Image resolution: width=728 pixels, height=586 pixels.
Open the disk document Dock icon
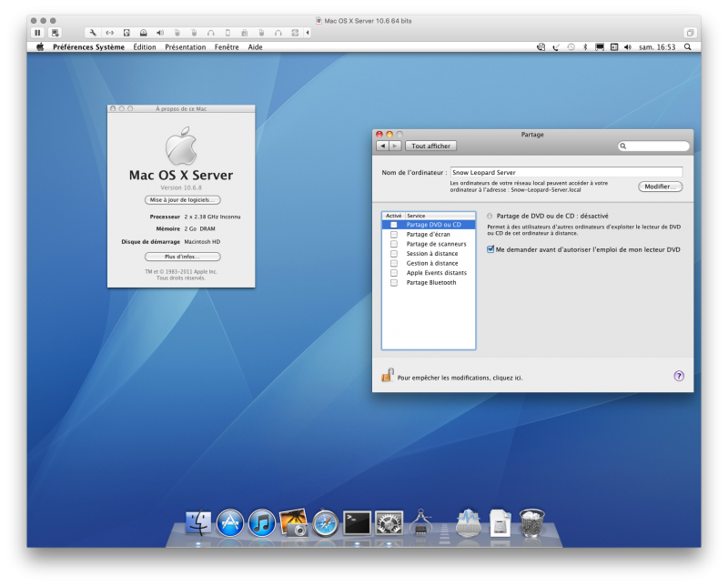(500, 523)
